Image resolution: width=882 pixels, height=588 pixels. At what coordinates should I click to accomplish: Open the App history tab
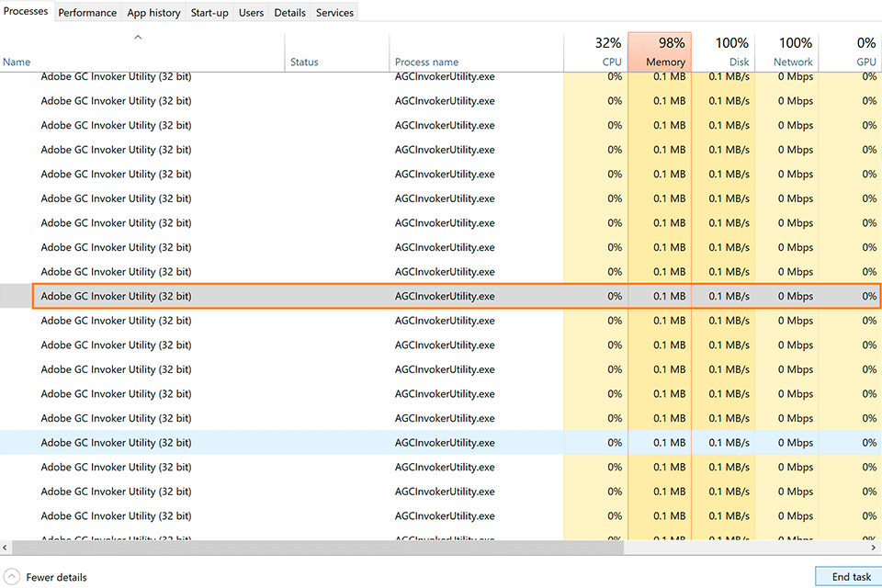pos(153,12)
